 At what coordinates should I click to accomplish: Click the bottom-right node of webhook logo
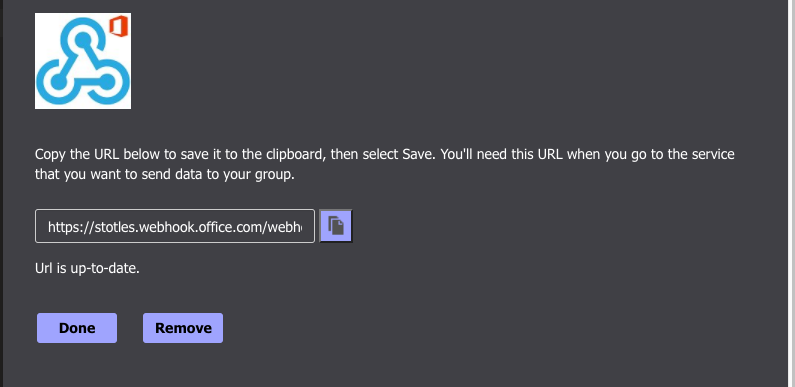pos(107,81)
